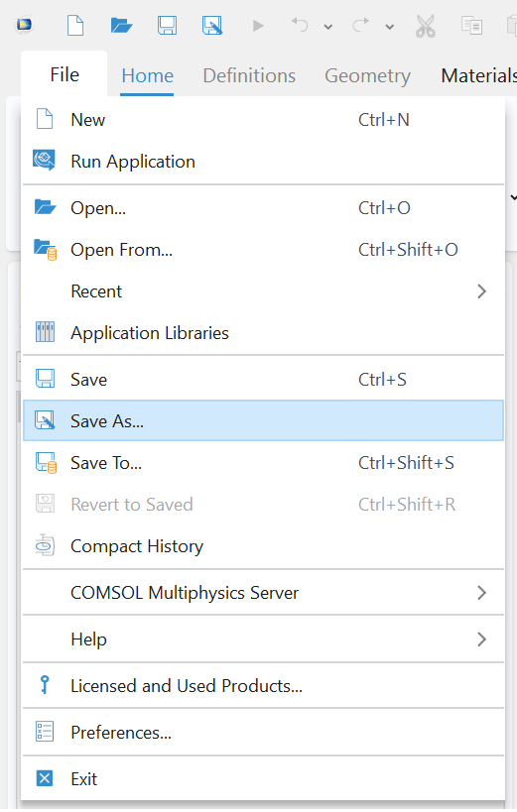Screen dimensions: 517x812
Task: Select the highlighted Save As... entry
Action: (x=263, y=420)
